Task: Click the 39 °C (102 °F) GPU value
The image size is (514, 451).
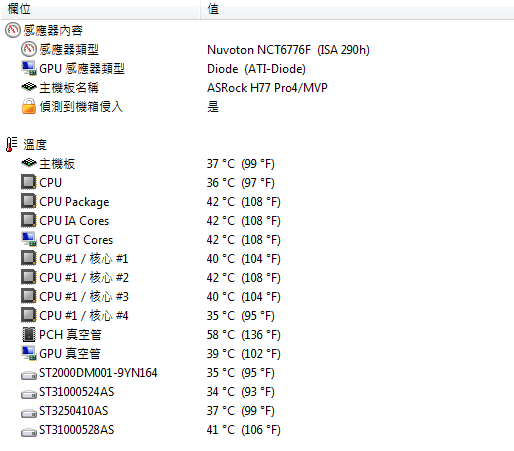Action: pos(244,354)
